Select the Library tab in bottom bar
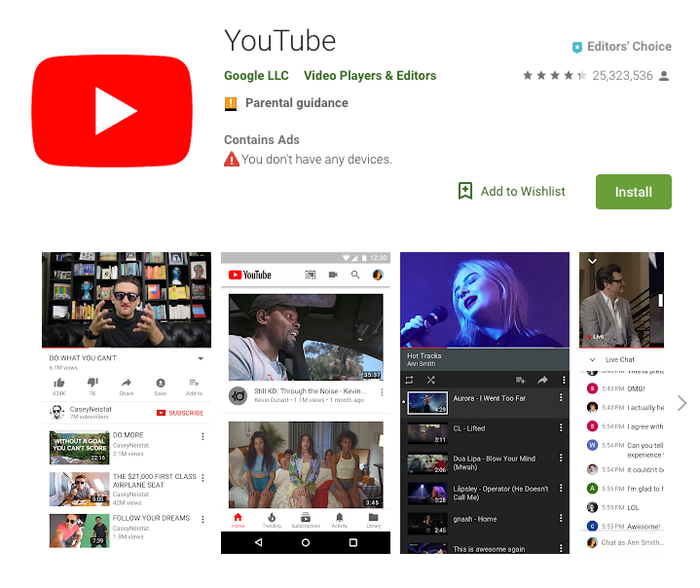 [x=373, y=520]
